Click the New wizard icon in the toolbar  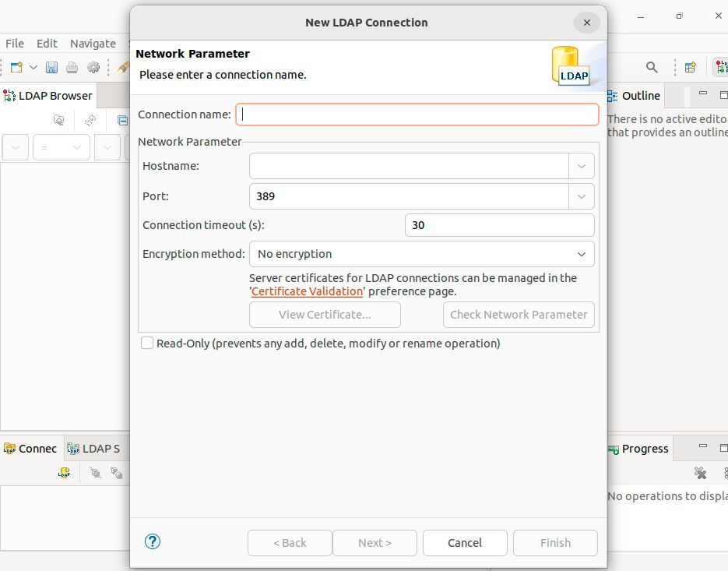(16, 67)
